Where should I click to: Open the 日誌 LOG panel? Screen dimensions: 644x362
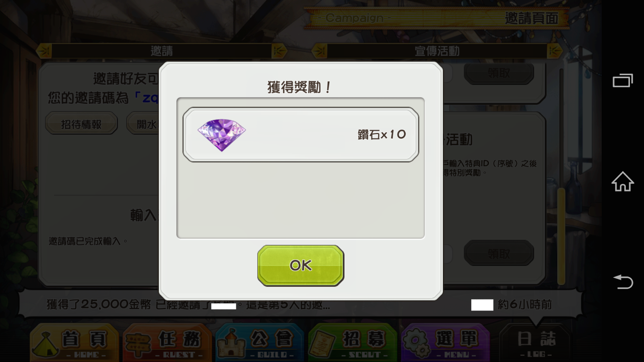click(536, 343)
